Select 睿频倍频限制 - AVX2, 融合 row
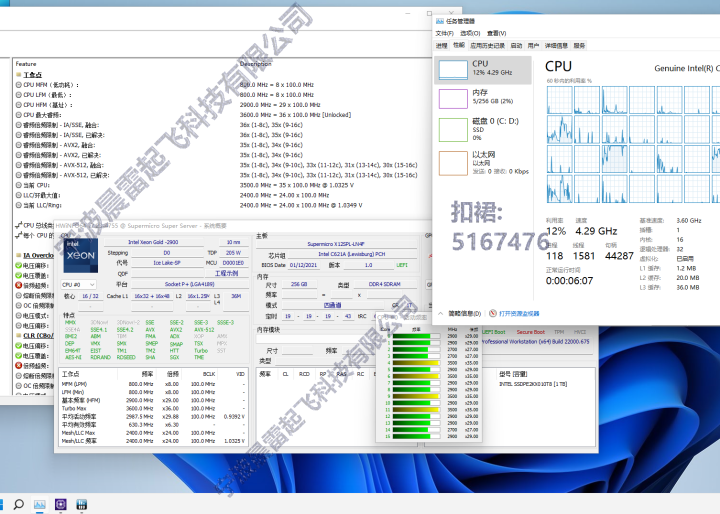This screenshot has height=514, width=720. point(220,145)
